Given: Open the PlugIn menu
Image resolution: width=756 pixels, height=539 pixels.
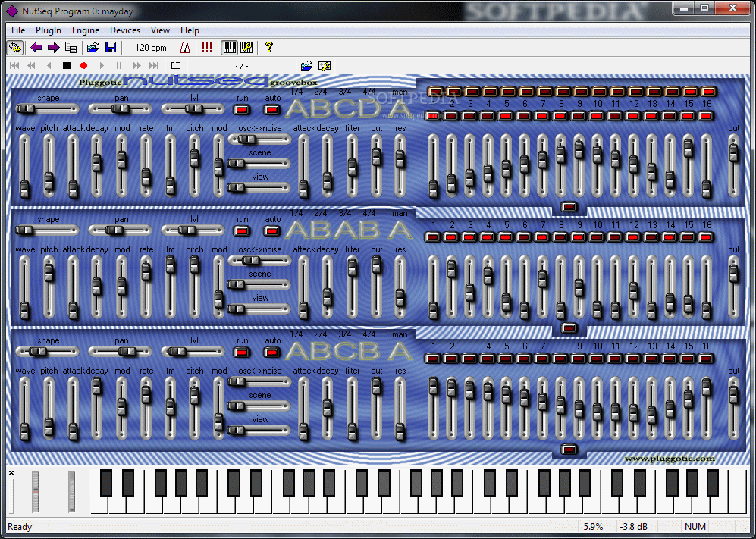Looking at the screenshot, I should (x=49, y=30).
